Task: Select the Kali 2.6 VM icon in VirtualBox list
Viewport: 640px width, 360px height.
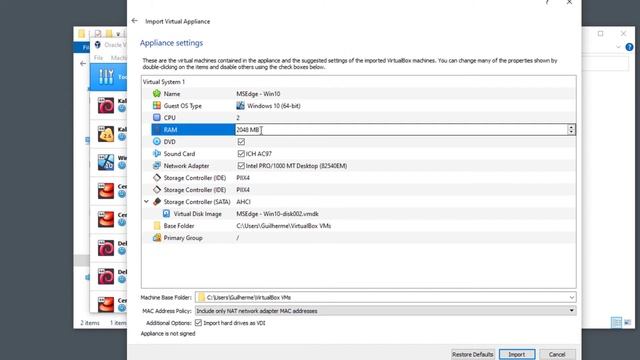Action: coord(106,134)
